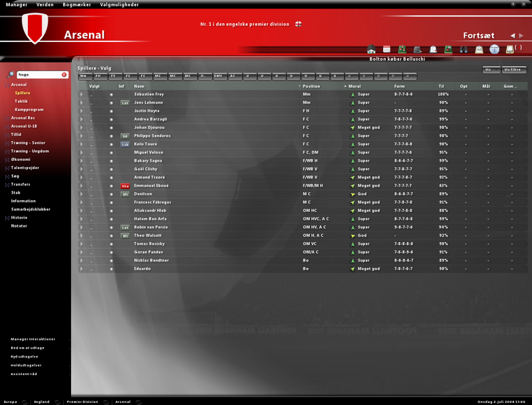Click the Let badge next to Jens Lehmann

tap(125, 103)
